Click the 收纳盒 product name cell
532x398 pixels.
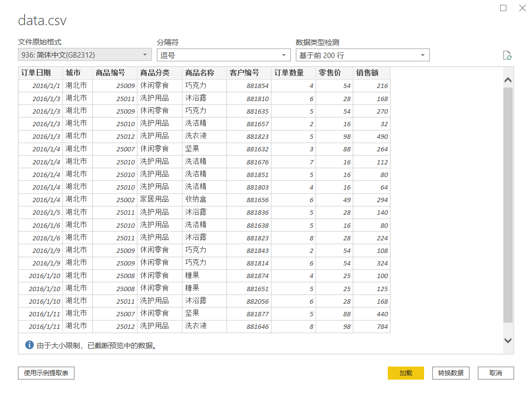[x=204, y=200]
